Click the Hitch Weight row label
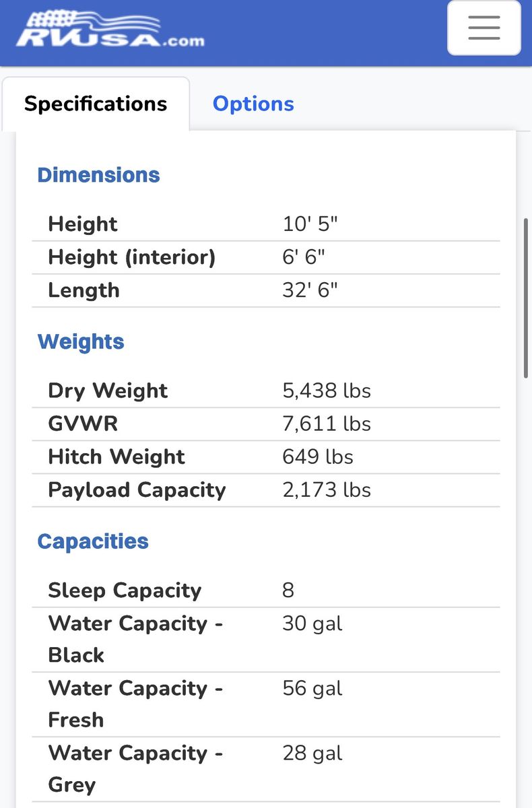Viewport: 532px width, 808px height. click(x=116, y=457)
